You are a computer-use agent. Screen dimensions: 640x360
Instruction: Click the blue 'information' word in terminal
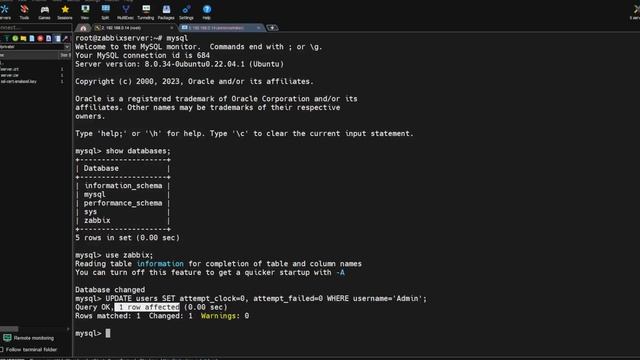pyautogui.click(x=160, y=264)
